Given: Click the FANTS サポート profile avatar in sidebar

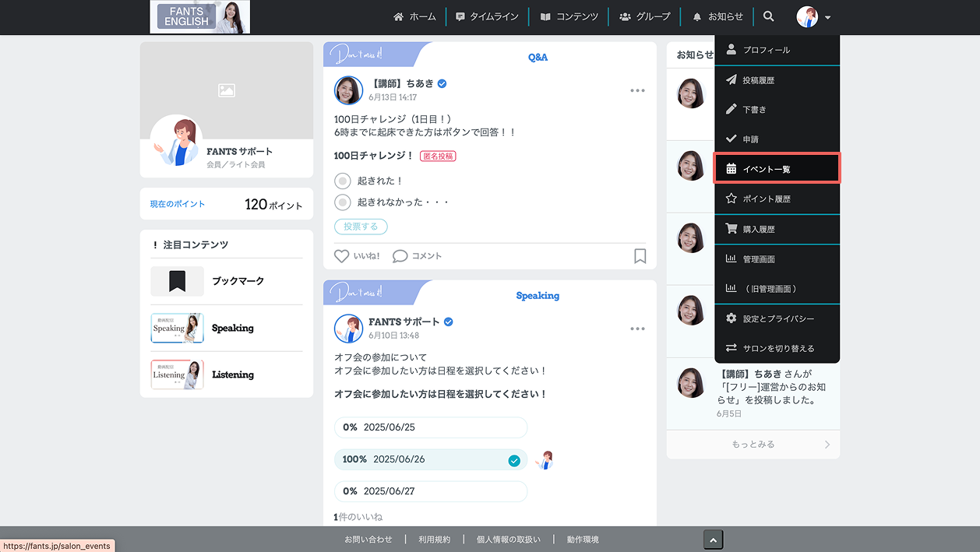Looking at the screenshot, I should tap(176, 141).
